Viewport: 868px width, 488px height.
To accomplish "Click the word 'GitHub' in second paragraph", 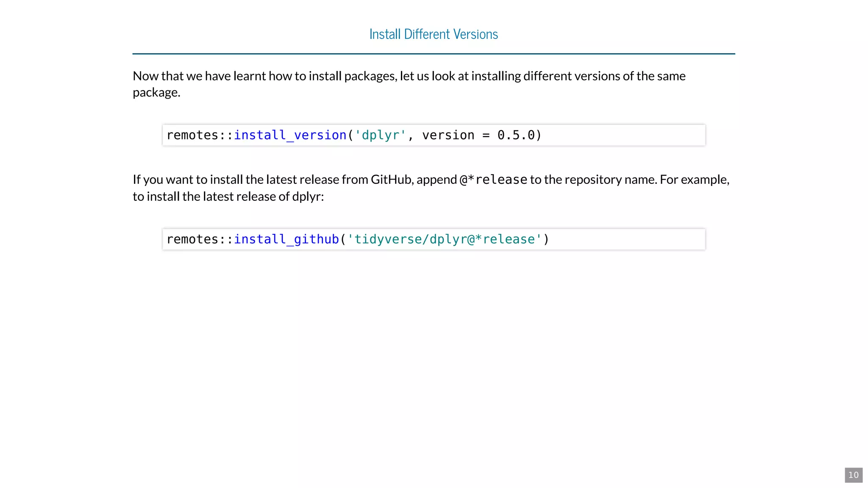I will [x=391, y=180].
